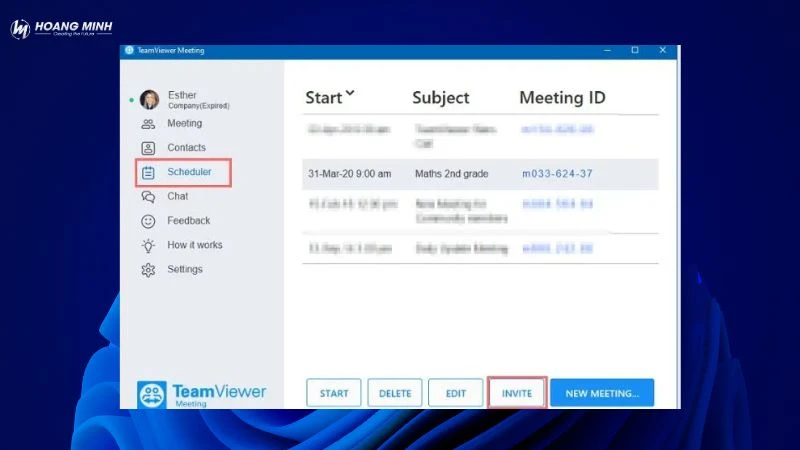The image size is (800, 450).
Task: Open the Settings menu item
Action: tap(185, 269)
